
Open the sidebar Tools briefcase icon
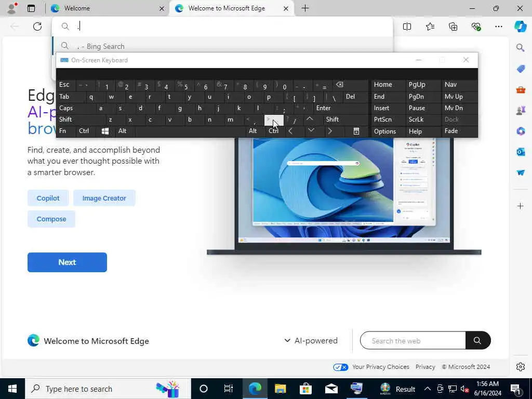[521, 90]
